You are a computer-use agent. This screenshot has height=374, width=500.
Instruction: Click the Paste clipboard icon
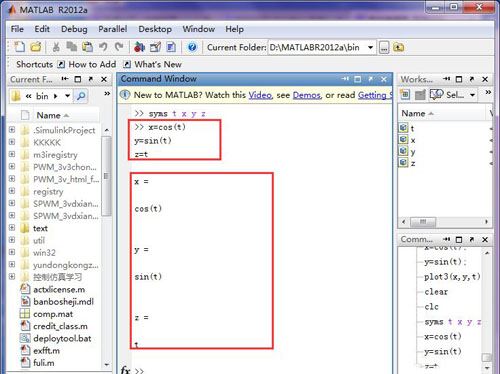(x=87, y=47)
